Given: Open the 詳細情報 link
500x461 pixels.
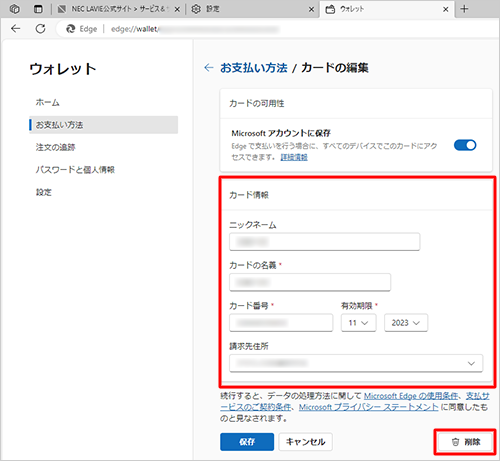Looking at the screenshot, I should pos(294,157).
